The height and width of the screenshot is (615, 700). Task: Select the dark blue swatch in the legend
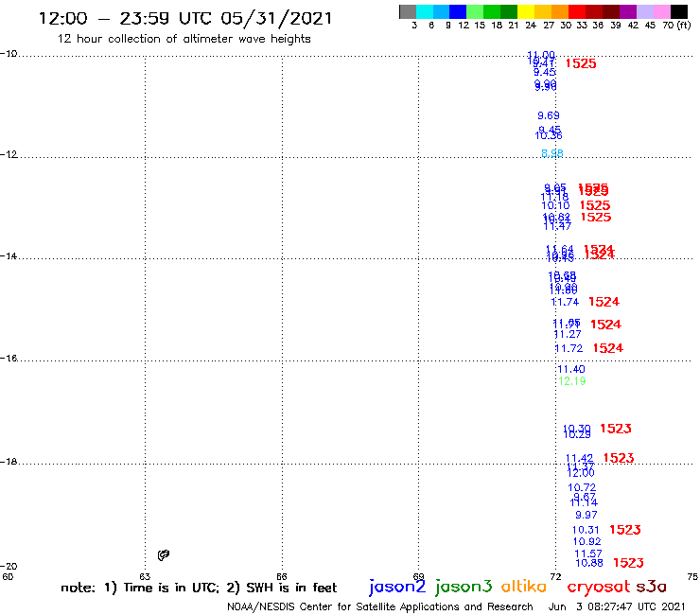(x=458, y=11)
